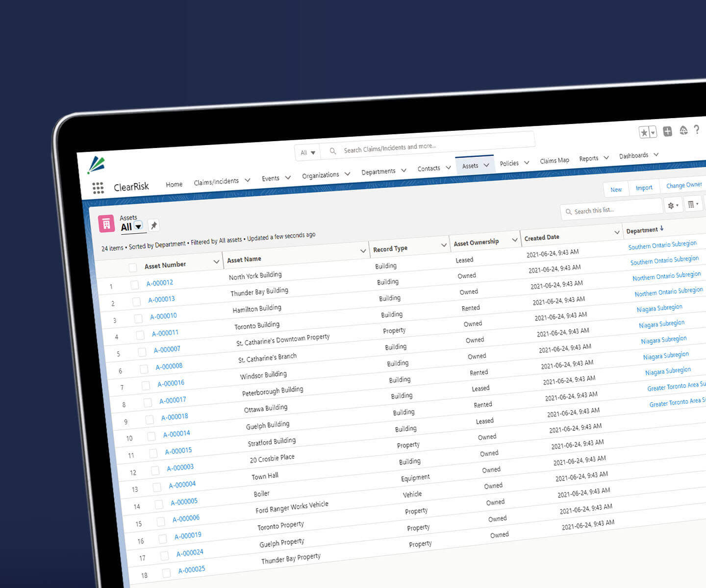Click the Equipment record type cell

pyautogui.click(x=415, y=478)
